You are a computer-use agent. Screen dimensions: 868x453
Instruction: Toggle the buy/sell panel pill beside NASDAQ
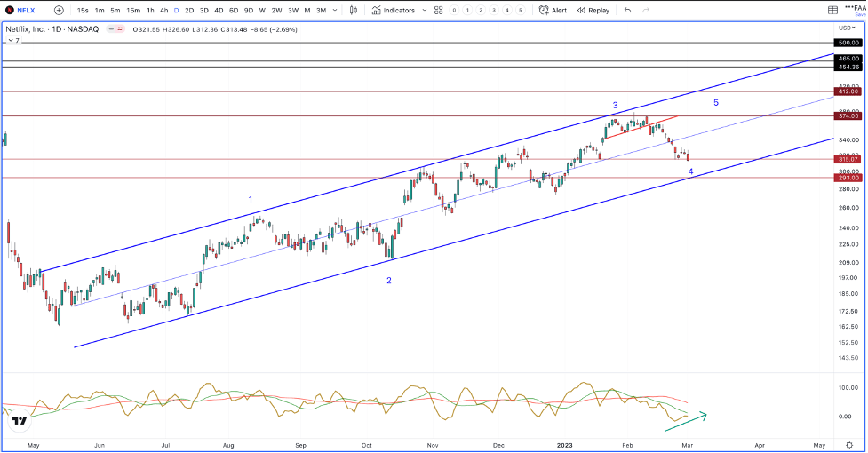click(115, 29)
